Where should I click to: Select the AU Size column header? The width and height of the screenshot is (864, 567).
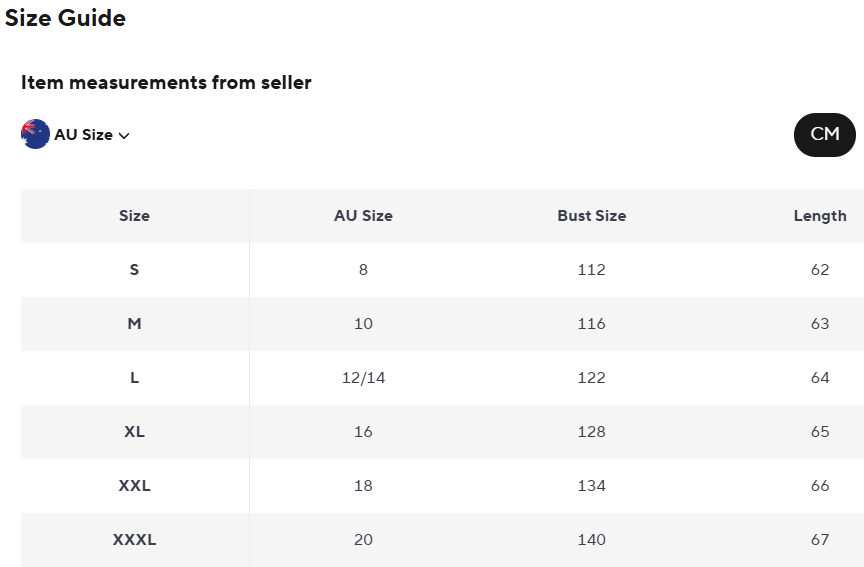click(363, 216)
